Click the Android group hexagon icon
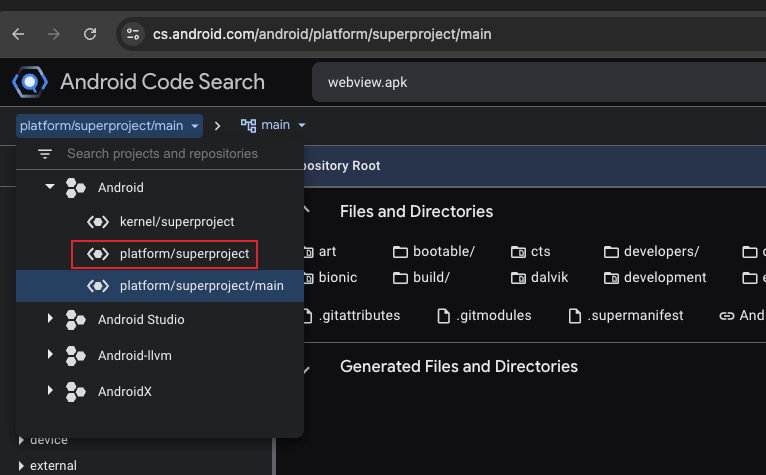Viewport: 766px width, 475px height. [x=76, y=188]
